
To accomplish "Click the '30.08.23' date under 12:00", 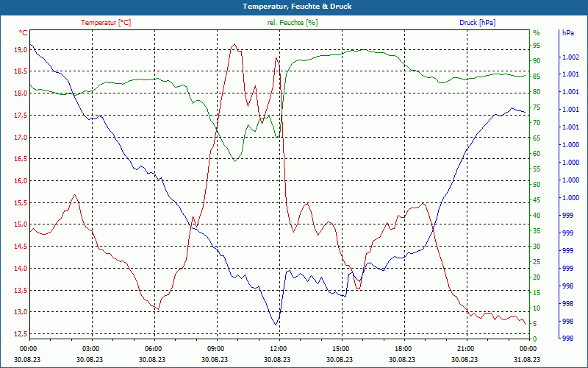I will 277,359.
